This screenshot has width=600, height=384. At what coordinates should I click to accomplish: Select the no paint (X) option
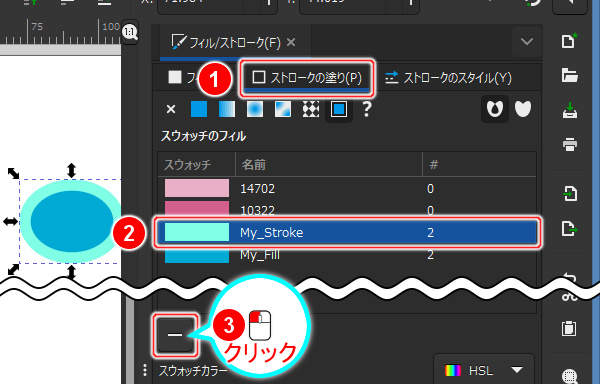(x=171, y=109)
